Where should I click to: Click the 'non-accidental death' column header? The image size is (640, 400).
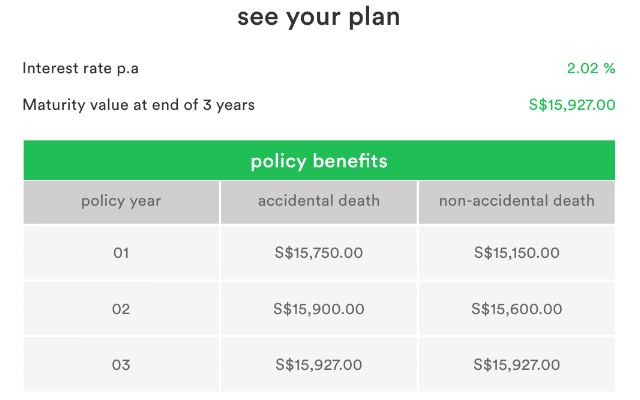pos(517,202)
